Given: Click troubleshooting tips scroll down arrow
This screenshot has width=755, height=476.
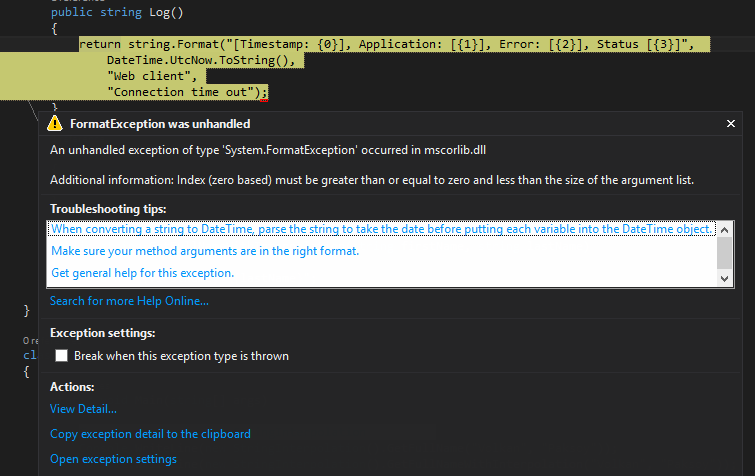Looking at the screenshot, I should click(724, 278).
